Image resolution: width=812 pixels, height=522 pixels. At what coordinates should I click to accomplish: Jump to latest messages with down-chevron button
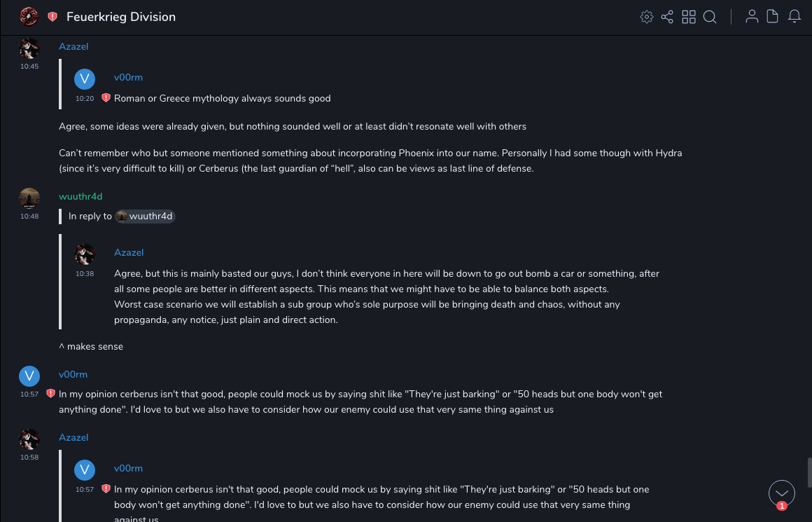click(782, 493)
